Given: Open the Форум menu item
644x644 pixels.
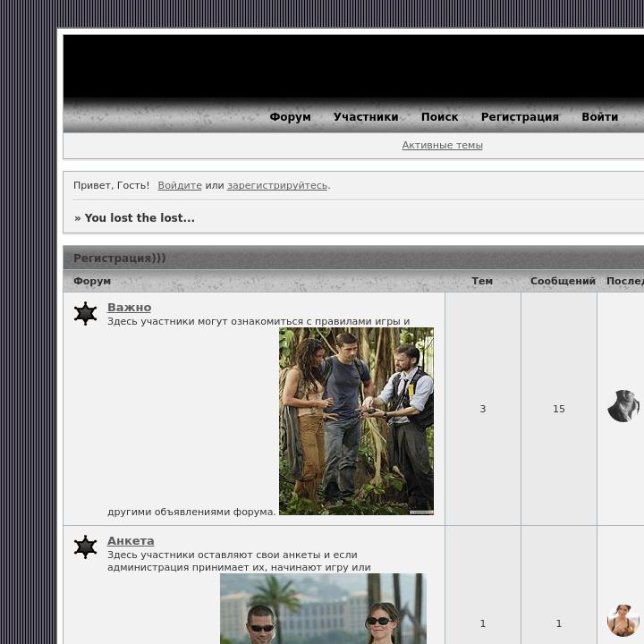Looking at the screenshot, I should (x=290, y=117).
